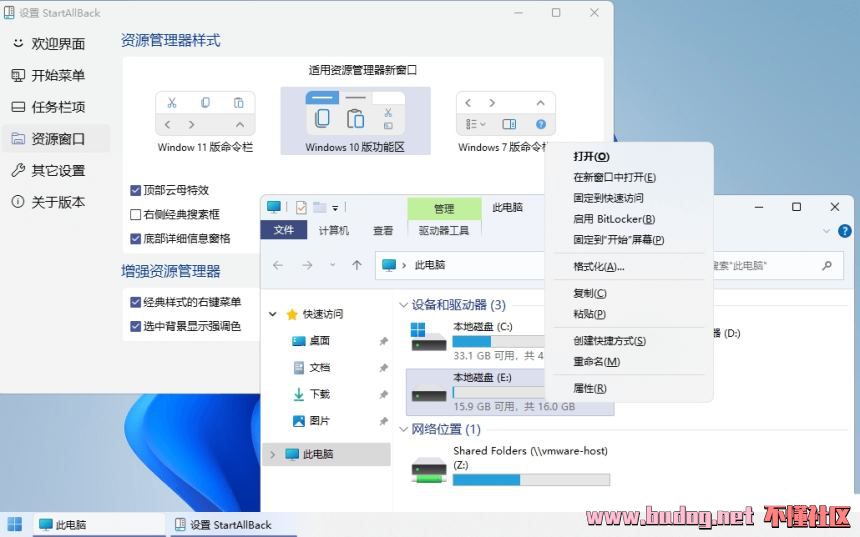
Task: Expand the 此电脑 tree node
Action: point(272,455)
